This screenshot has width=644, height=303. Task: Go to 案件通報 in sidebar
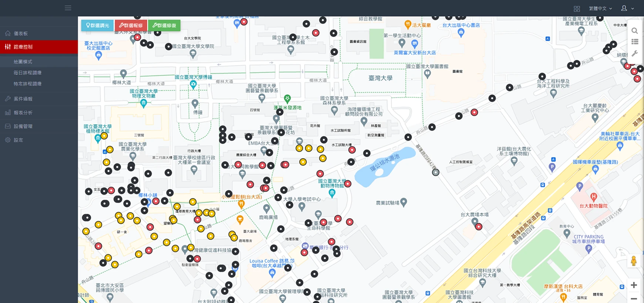pyautogui.click(x=23, y=99)
